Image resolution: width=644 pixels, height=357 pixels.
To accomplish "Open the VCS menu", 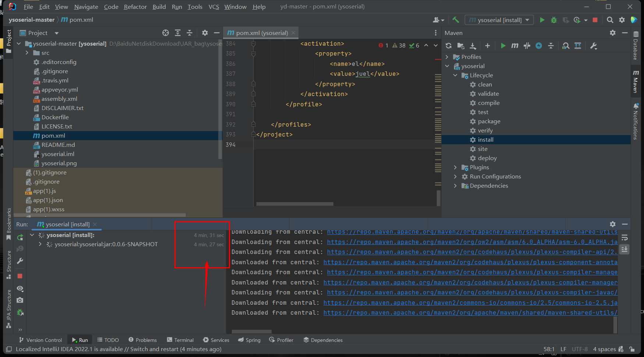I will [213, 7].
